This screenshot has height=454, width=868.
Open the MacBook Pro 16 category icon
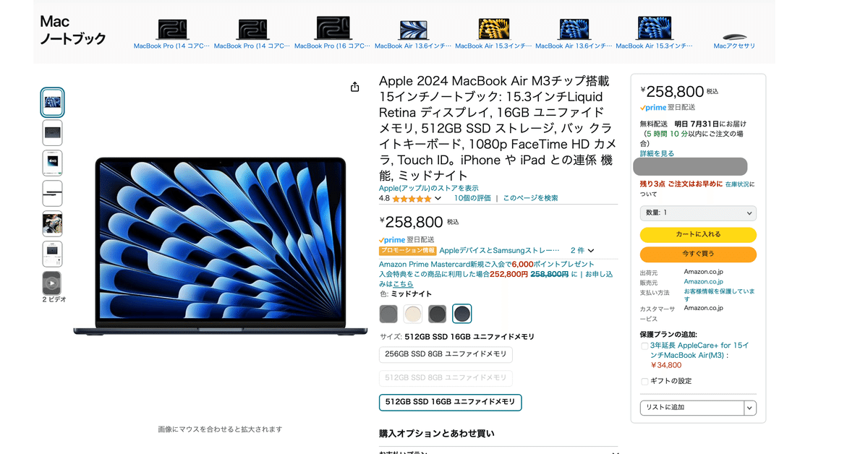pos(333,28)
